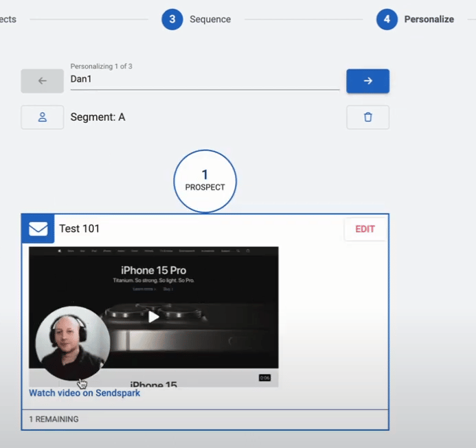Delete this prospect with the trash icon
This screenshot has height=448, width=476.
click(367, 117)
